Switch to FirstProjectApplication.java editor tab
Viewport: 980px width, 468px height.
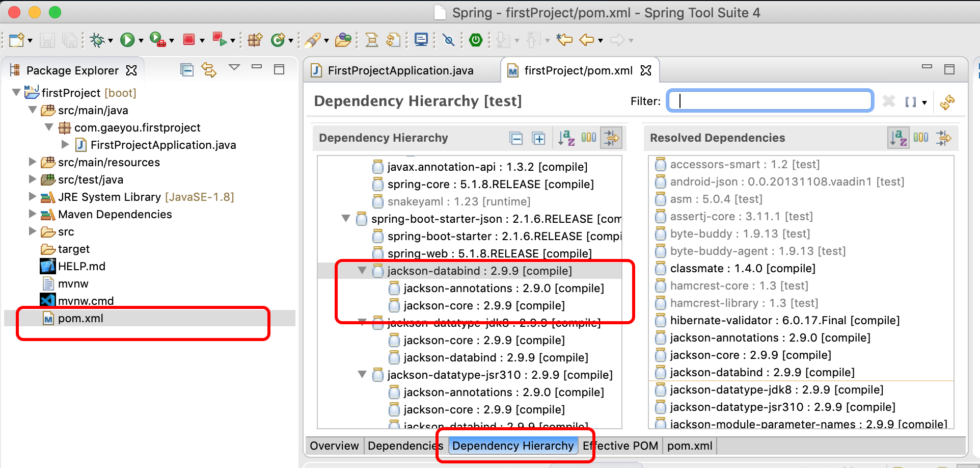coord(400,70)
